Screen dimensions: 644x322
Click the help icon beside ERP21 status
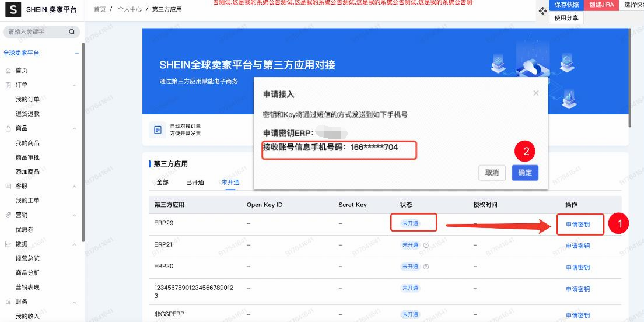coord(426,245)
